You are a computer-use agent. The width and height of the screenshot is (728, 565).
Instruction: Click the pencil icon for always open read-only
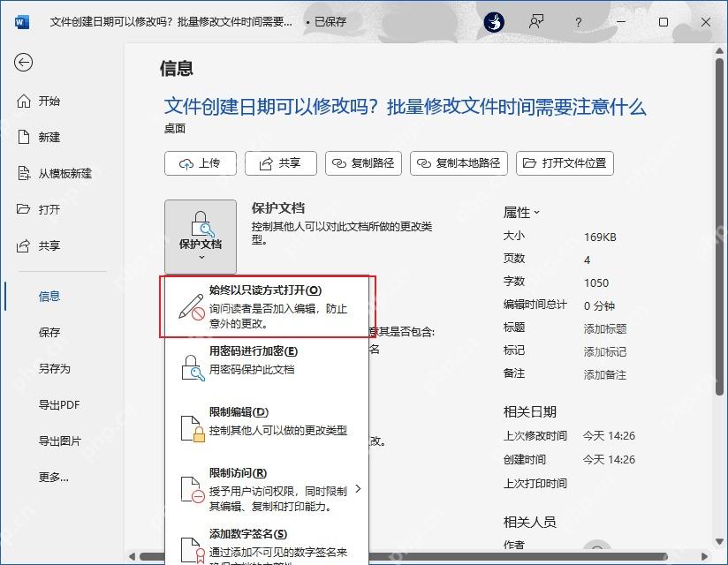pos(192,306)
